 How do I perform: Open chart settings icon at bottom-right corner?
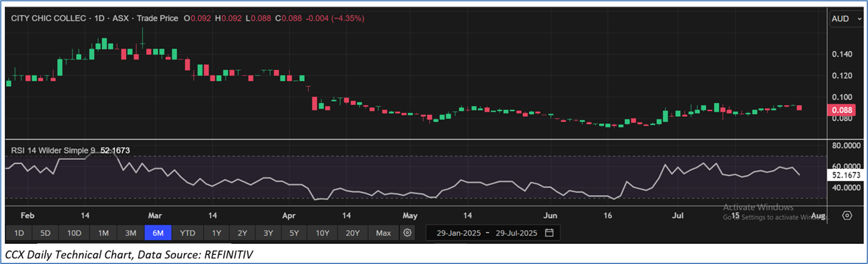pos(847,215)
